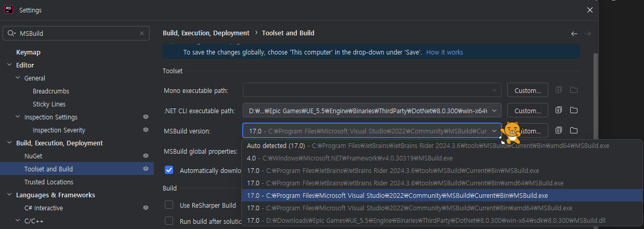Close the Settings dialog
Image resolution: width=644 pixels, height=229 pixels.
589,10
